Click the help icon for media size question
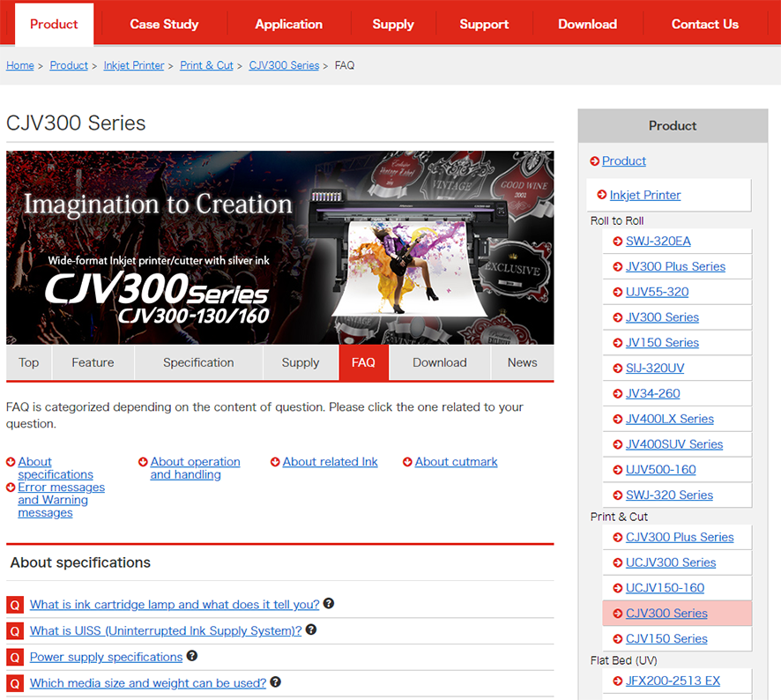The width and height of the screenshot is (781, 700). pos(275,682)
